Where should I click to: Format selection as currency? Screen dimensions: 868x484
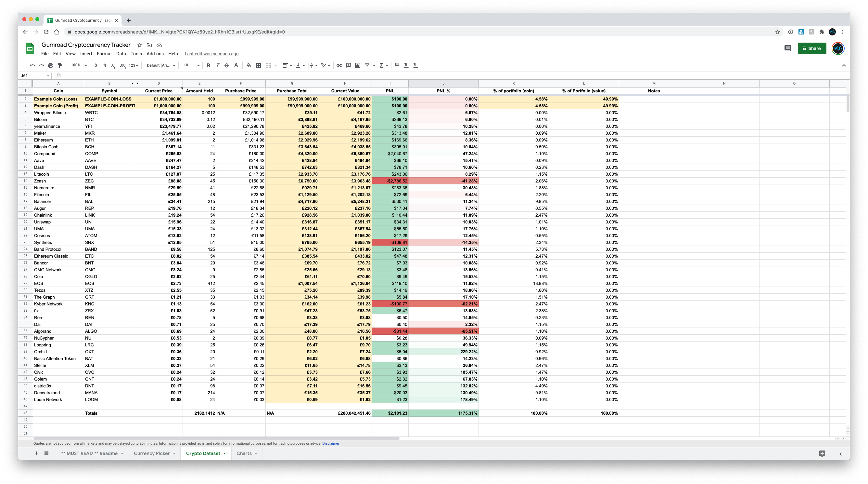point(96,65)
